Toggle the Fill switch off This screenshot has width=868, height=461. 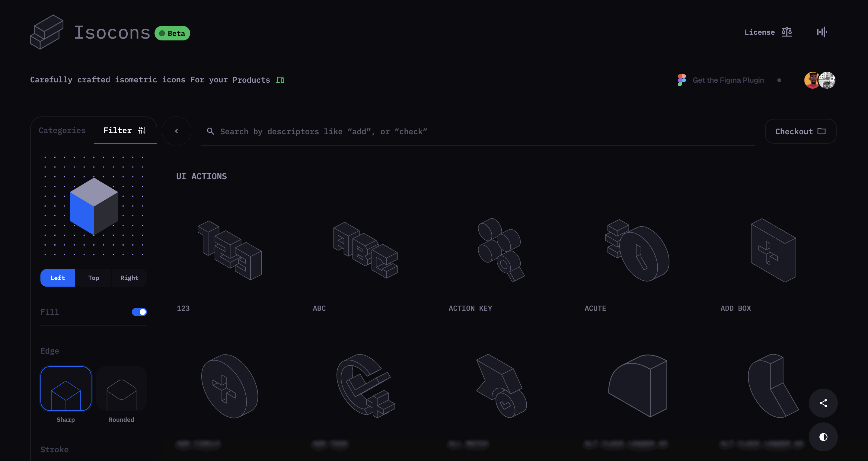click(x=139, y=312)
